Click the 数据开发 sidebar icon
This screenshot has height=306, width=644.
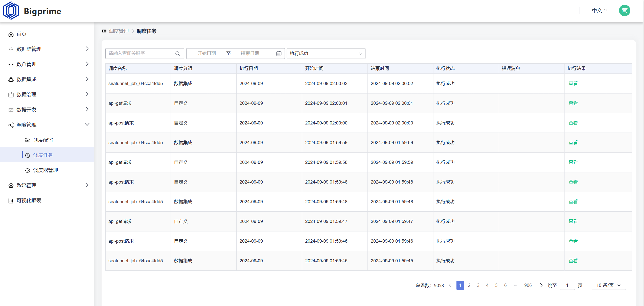11,110
